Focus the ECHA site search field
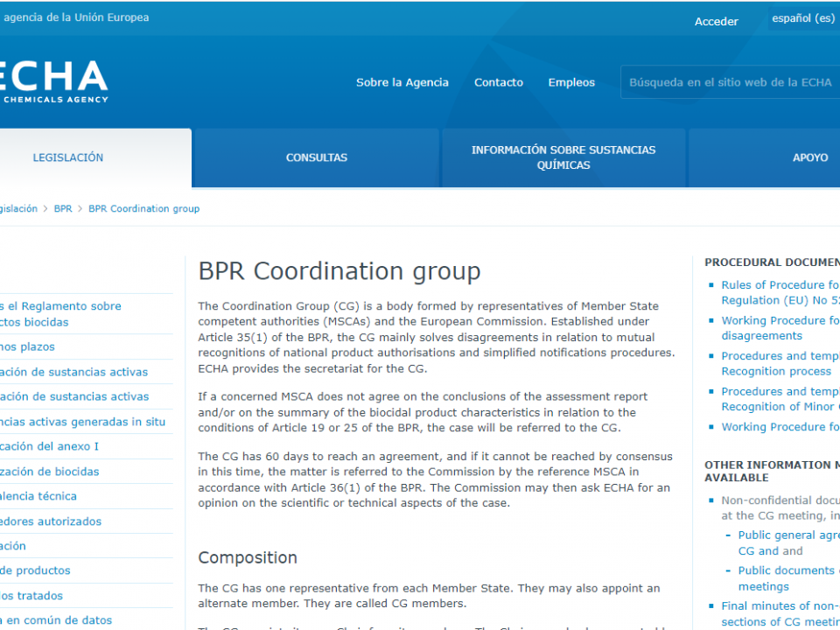Image resolution: width=840 pixels, height=630 pixels. tap(730, 82)
